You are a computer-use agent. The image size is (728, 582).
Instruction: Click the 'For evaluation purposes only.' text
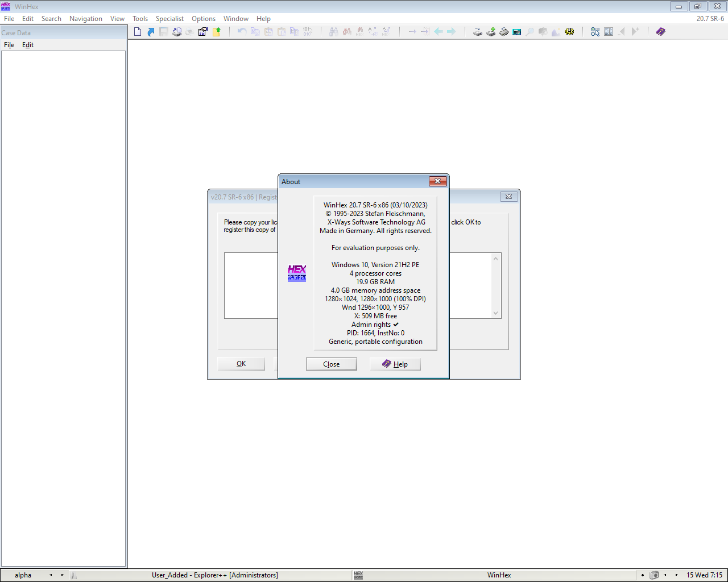point(375,248)
